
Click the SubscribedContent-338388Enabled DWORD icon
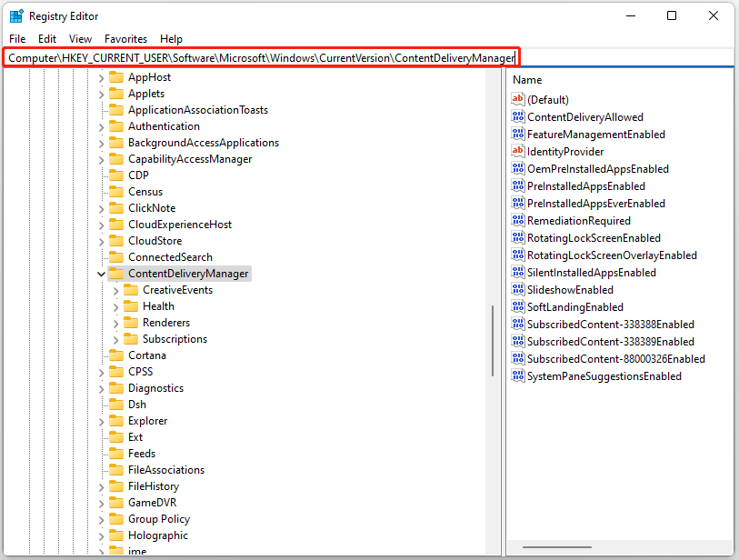click(x=518, y=324)
